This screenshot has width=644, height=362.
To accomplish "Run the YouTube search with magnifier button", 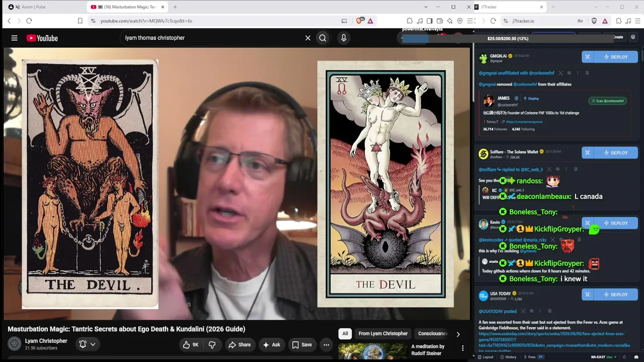I will click(x=323, y=38).
